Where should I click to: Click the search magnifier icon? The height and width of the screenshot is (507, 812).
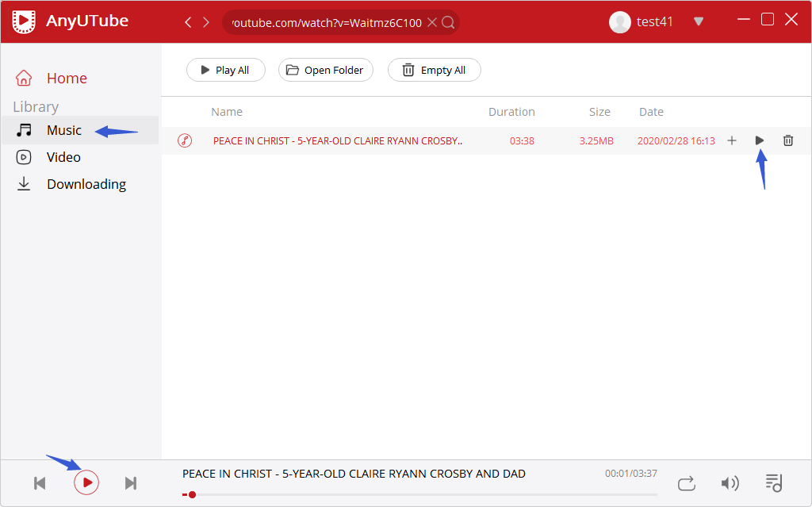tap(449, 22)
